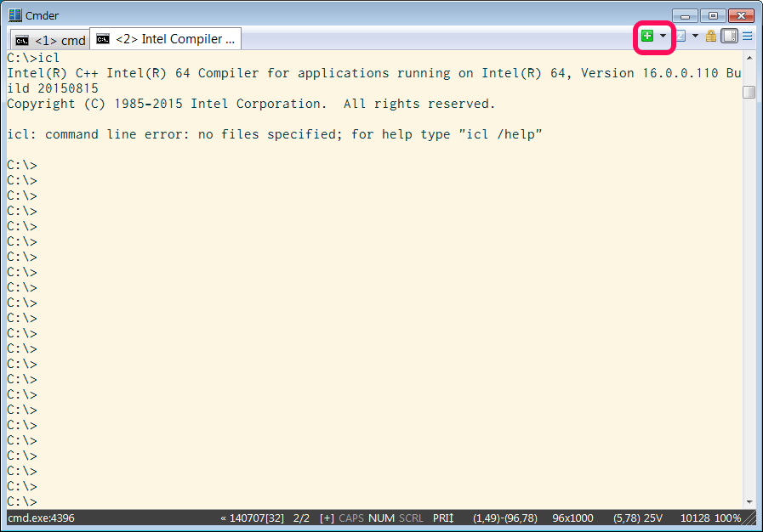Click the PRI priority indicator in status bar
Screen dimensions: 763x532
pyautogui.click(x=443, y=518)
